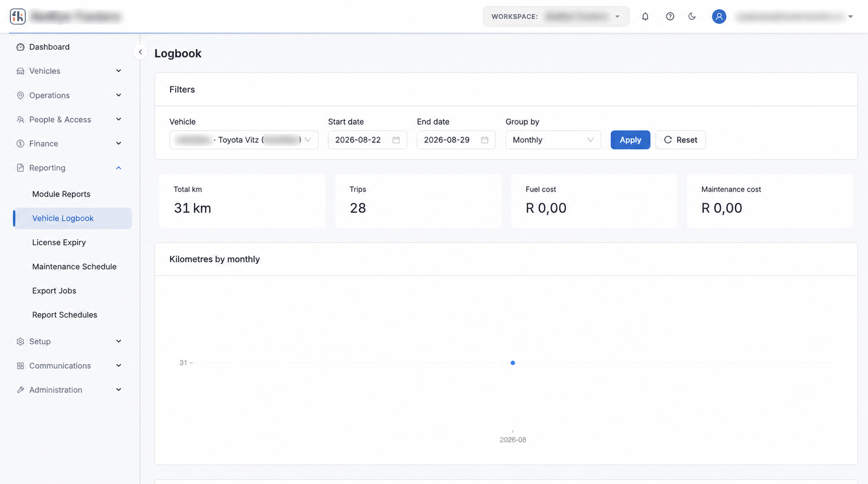
Task: Open the Workspace selector dropdown
Action: (x=556, y=17)
